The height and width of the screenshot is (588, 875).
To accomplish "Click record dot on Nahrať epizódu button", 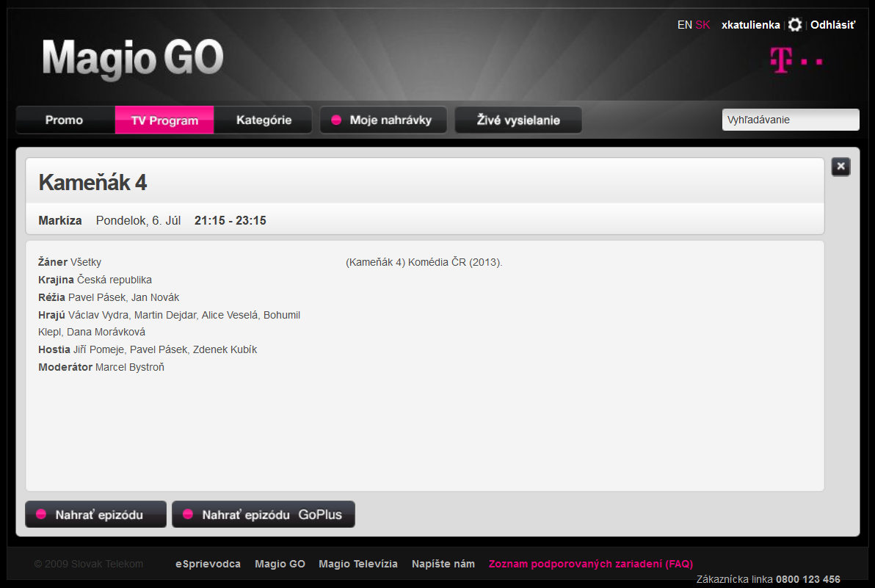I will click(x=41, y=515).
